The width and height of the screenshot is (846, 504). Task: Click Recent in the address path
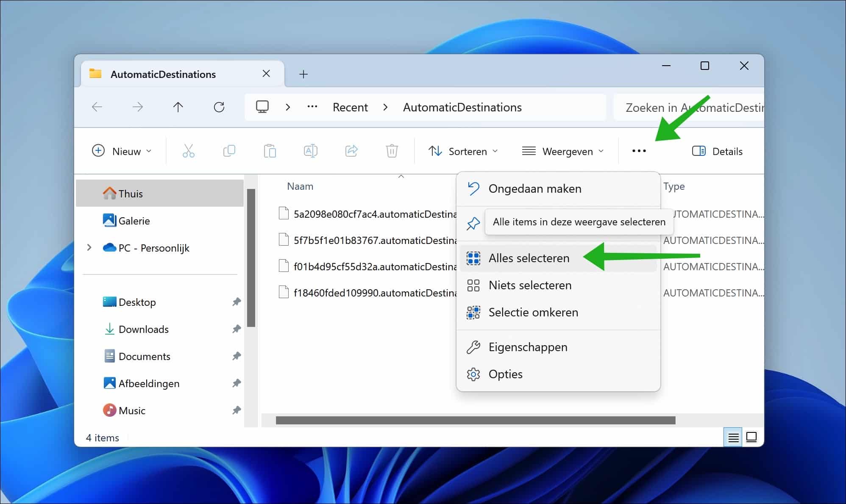point(350,107)
